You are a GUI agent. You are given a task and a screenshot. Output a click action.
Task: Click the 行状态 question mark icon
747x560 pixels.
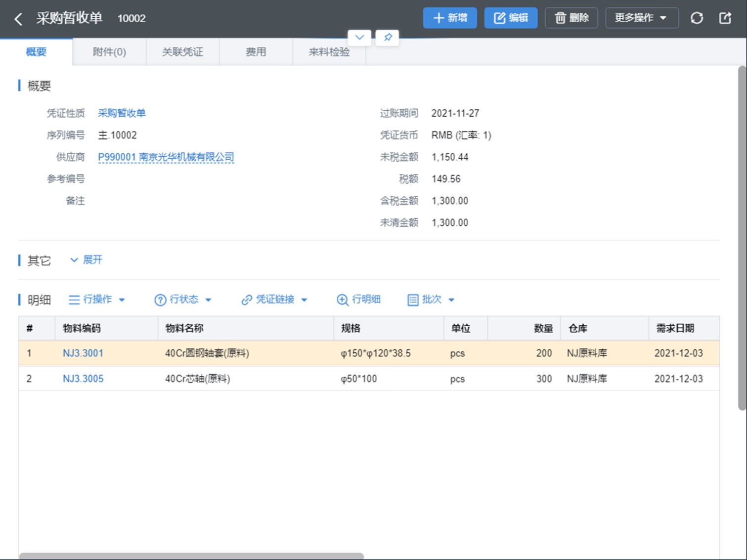(160, 300)
